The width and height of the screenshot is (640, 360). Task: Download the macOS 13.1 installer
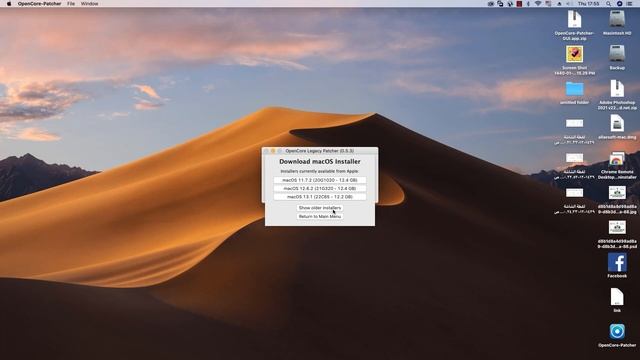[320, 197]
